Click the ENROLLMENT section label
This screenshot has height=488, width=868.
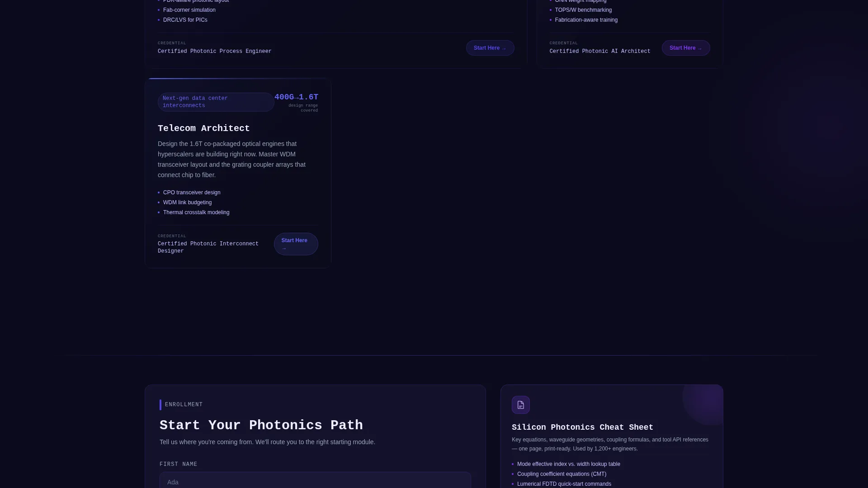(x=184, y=405)
